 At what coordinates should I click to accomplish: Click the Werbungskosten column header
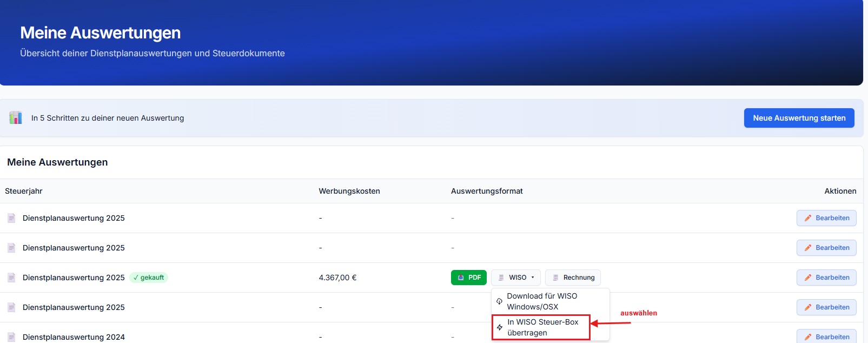tap(349, 191)
